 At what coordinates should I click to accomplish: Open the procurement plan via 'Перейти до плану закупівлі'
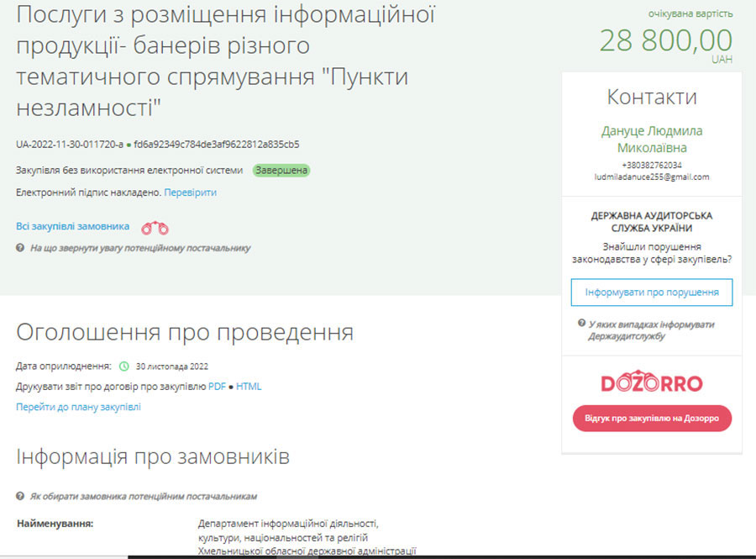[78, 407]
